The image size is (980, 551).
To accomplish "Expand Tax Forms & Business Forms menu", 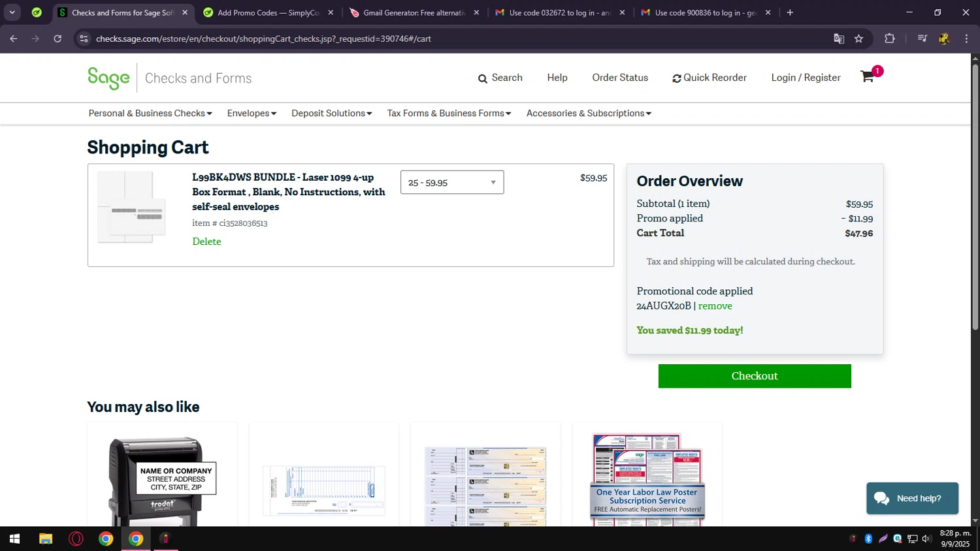I will [x=449, y=113].
